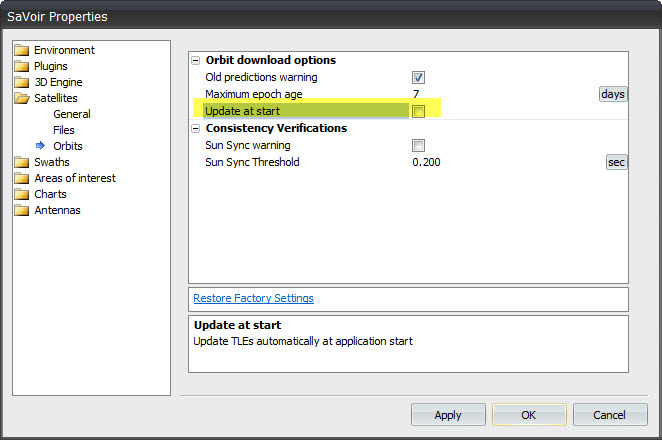Click the Swaths folder icon
The image size is (662, 440).
[22, 162]
